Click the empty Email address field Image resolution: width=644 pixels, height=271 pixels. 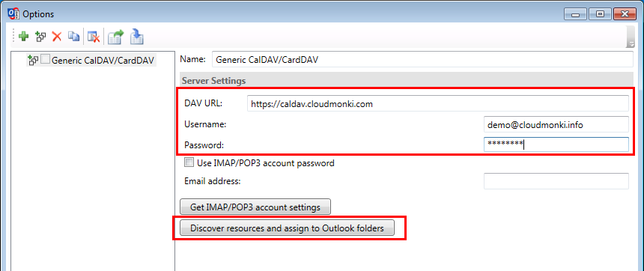click(x=556, y=181)
